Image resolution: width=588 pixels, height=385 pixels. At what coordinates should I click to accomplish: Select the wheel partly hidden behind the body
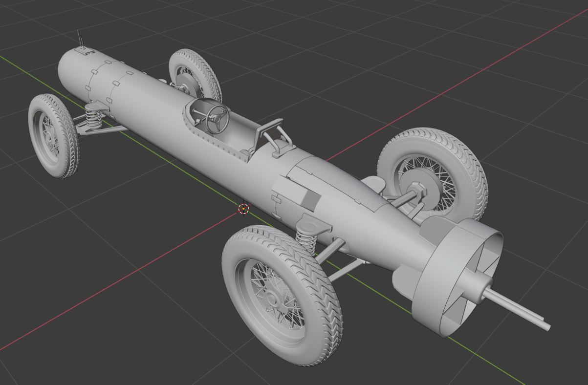pyautogui.click(x=195, y=75)
